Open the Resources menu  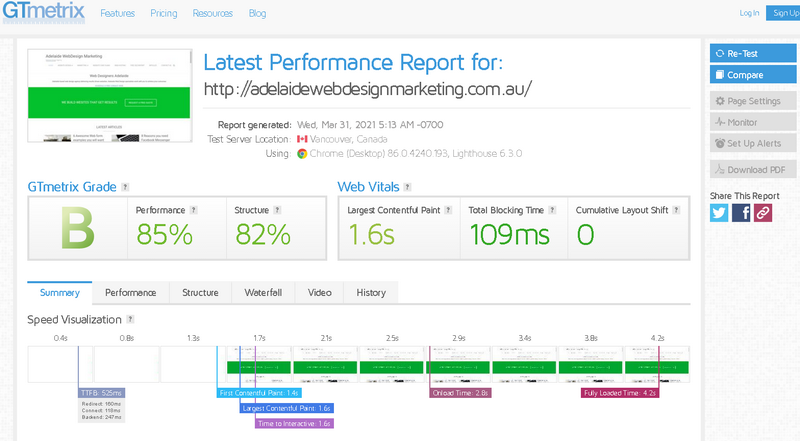click(x=213, y=13)
